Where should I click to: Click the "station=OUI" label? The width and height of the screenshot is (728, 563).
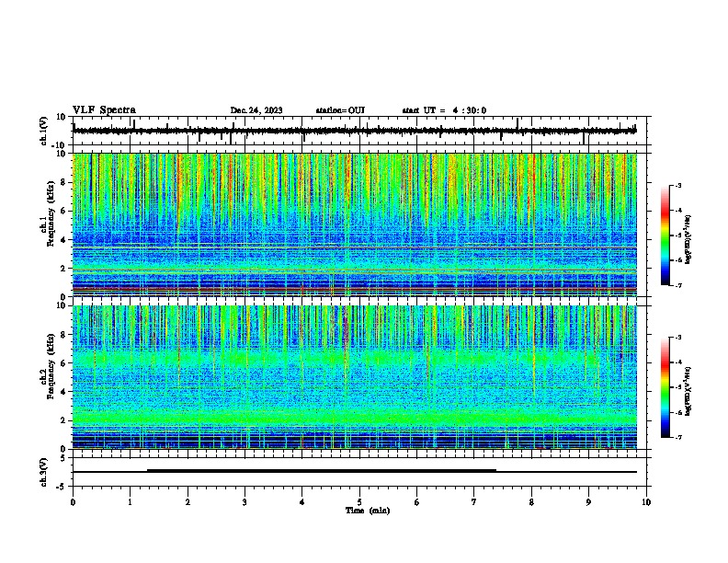click(340, 110)
